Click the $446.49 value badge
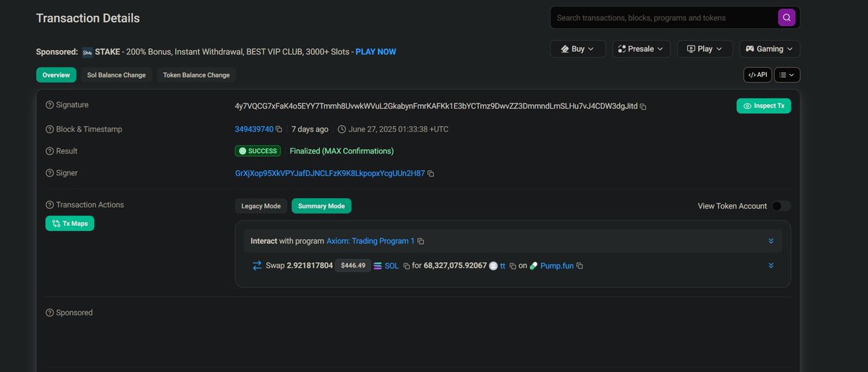Screen dimensions: 868x372 [353, 266]
